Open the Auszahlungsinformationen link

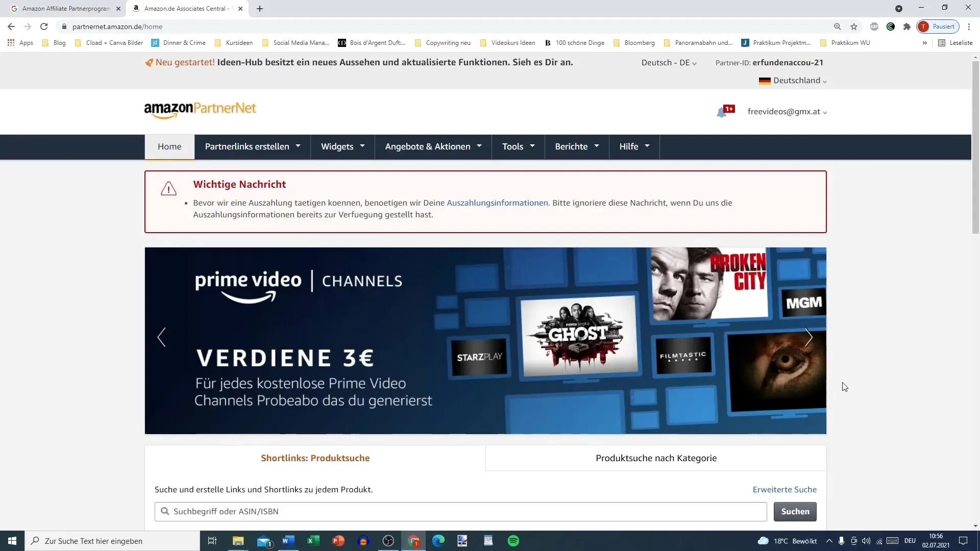tap(497, 203)
